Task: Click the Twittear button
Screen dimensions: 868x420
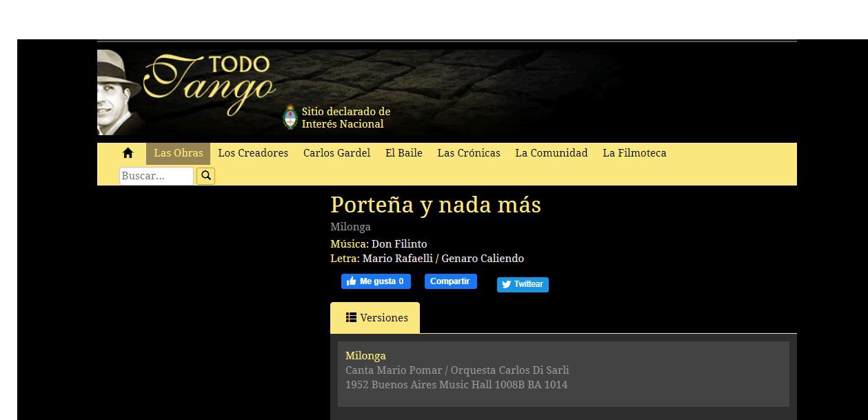Action: [523, 284]
